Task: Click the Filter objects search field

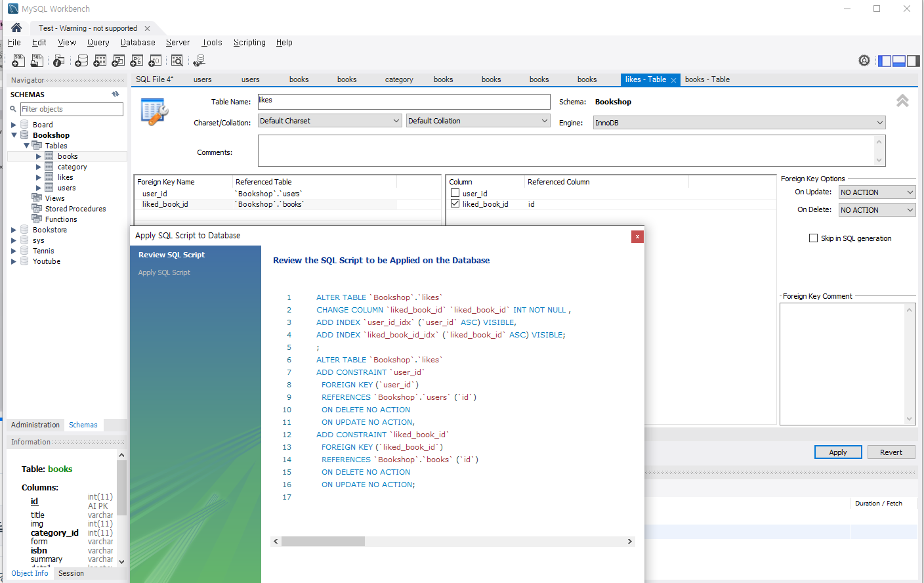Action: [72, 109]
